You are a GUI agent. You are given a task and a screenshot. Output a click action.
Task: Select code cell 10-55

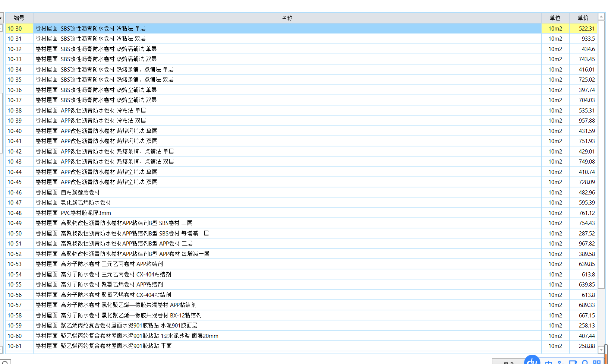[19, 285]
